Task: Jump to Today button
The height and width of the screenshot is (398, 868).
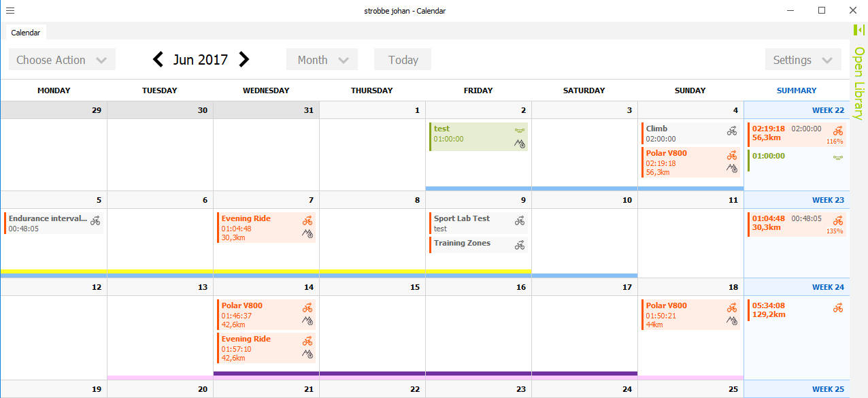Action: click(x=403, y=60)
